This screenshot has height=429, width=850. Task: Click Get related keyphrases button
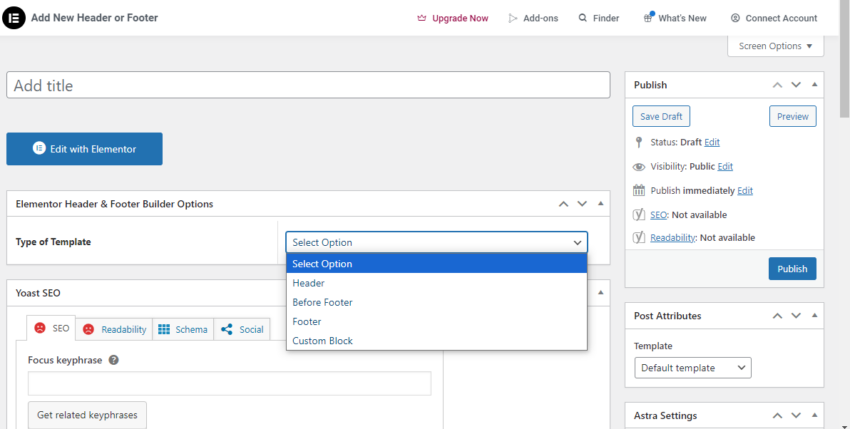[x=87, y=415]
